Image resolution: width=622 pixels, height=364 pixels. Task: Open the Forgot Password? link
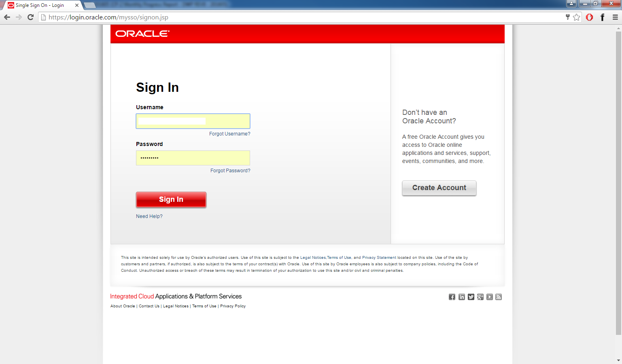[x=230, y=171]
